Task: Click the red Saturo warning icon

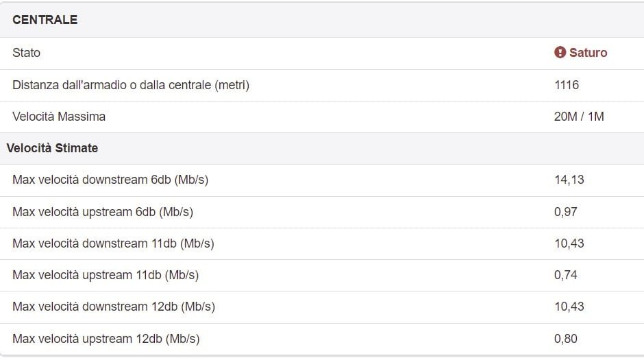Action: point(560,53)
